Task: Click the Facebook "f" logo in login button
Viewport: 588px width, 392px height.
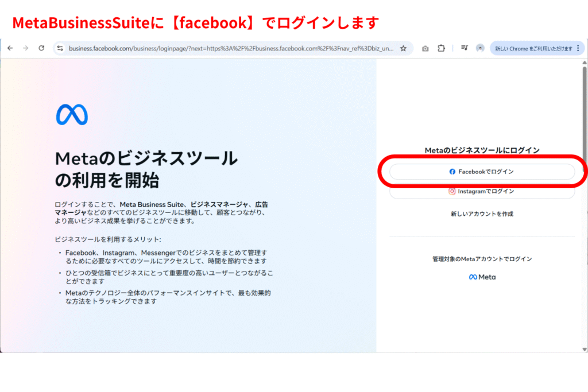Action: [x=452, y=172]
